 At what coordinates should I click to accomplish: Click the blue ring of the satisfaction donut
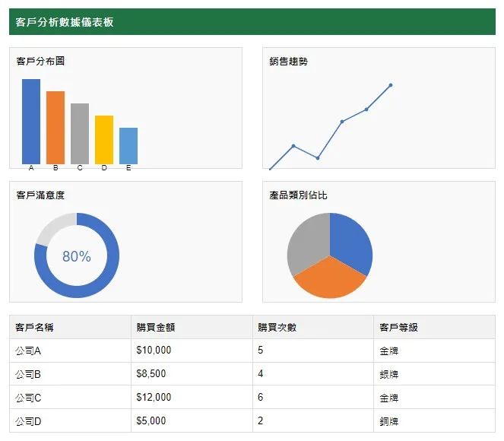(113, 257)
